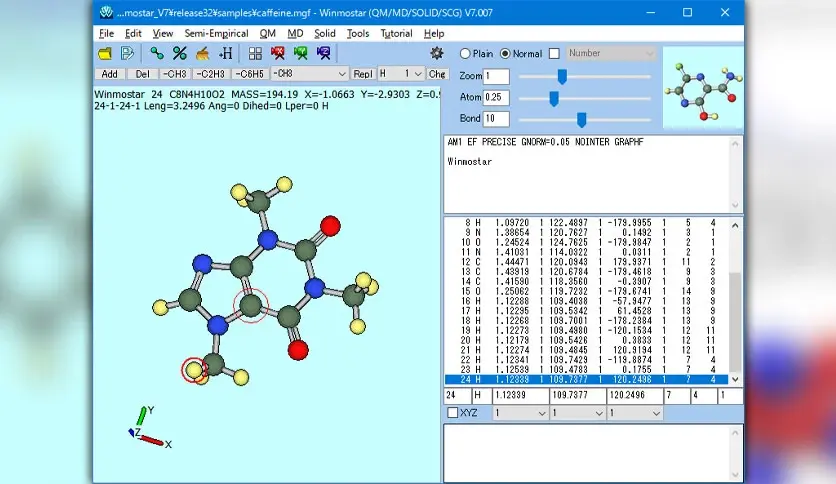Select the red-circled hydrogen atom
Viewport: 836px width, 484px height.
[194, 370]
